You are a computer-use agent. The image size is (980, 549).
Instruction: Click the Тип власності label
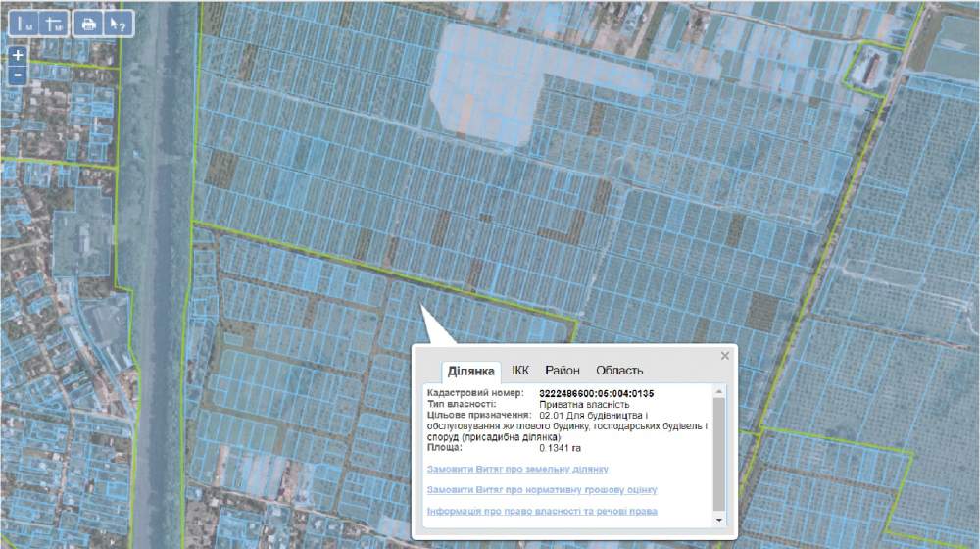pos(462,405)
